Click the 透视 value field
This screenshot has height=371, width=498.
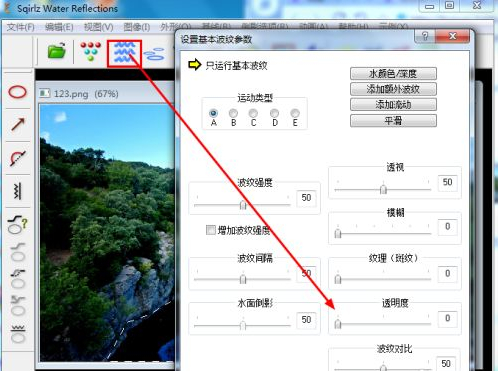click(447, 182)
